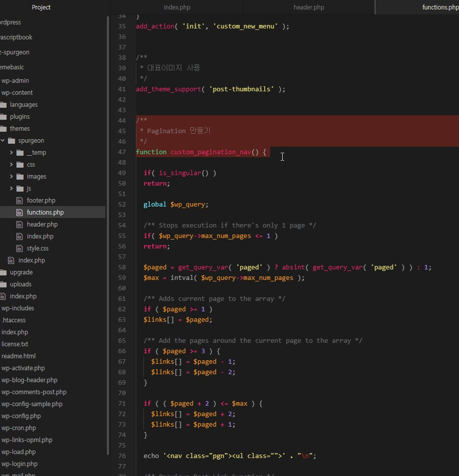
Task: Click 'custom_pagination_nav' function name
Action: pyautogui.click(x=211, y=152)
